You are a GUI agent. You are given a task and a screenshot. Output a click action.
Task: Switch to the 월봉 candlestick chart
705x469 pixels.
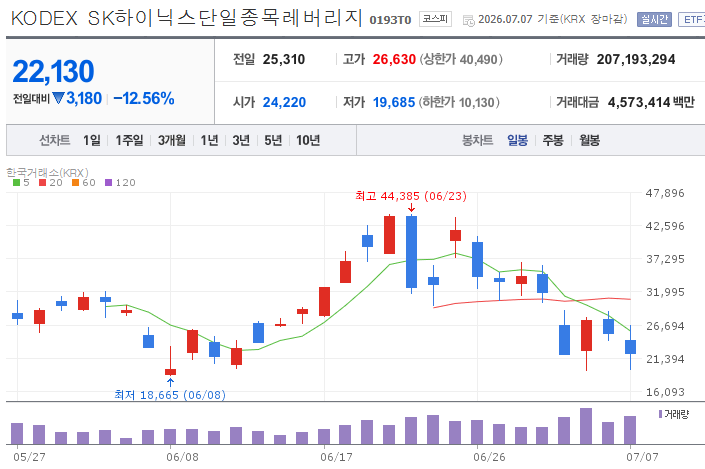(x=589, y=140)
